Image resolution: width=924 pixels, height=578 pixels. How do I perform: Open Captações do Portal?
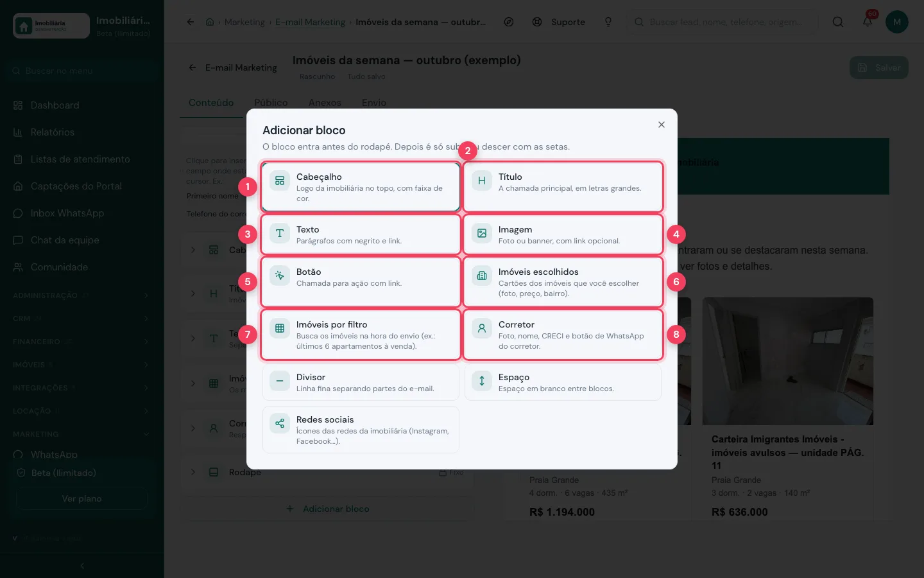[81, 186]
